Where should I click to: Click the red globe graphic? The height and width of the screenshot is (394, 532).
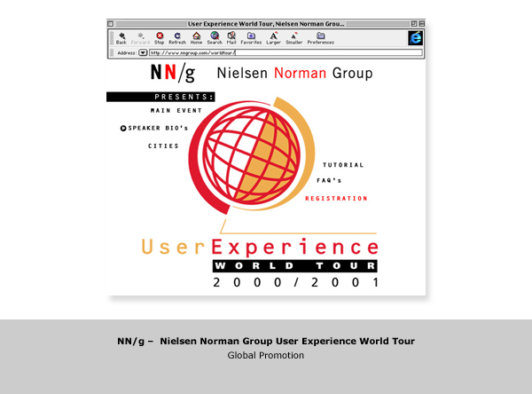252,154
